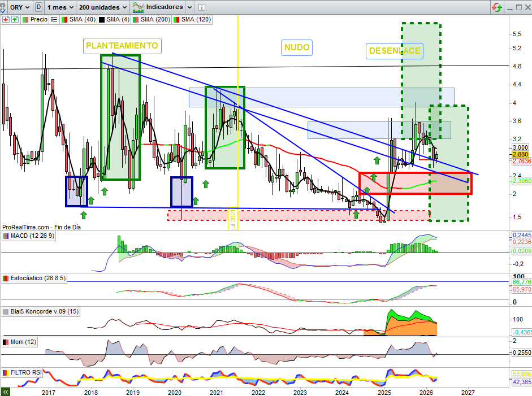Click the stochastic value 65,970
The height and width of the screenshot is (396, 532).
[521, 290]
